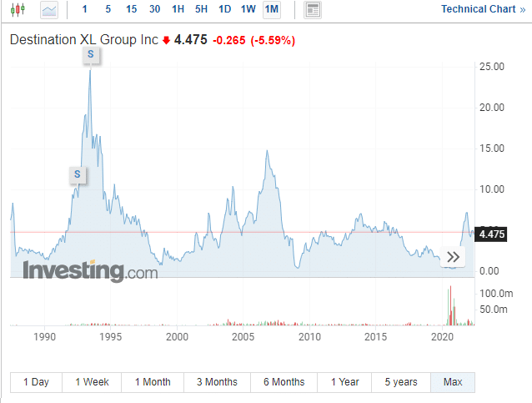Show the 1 Day range
The width and height of the screenshot is (532, 403).
36,382
